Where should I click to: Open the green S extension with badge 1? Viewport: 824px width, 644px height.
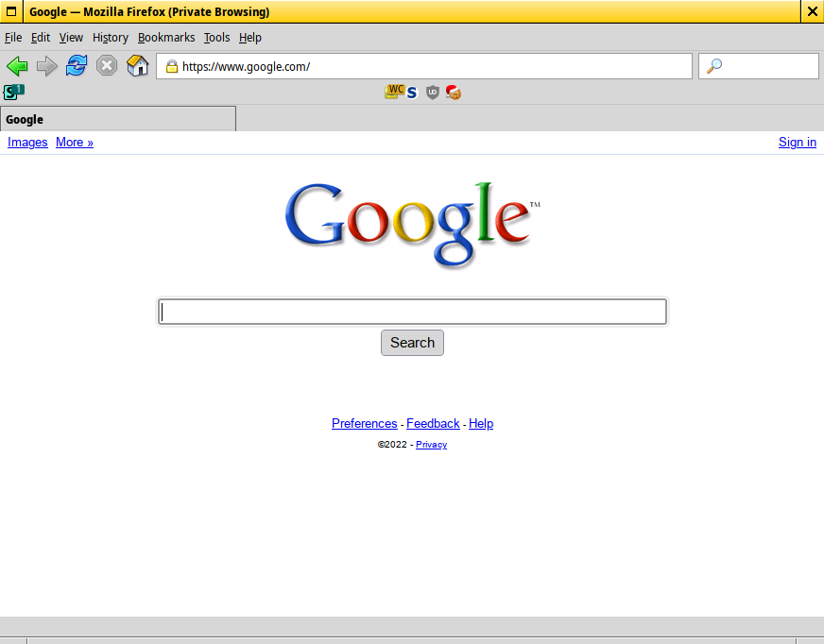click(x=13, y=92)
